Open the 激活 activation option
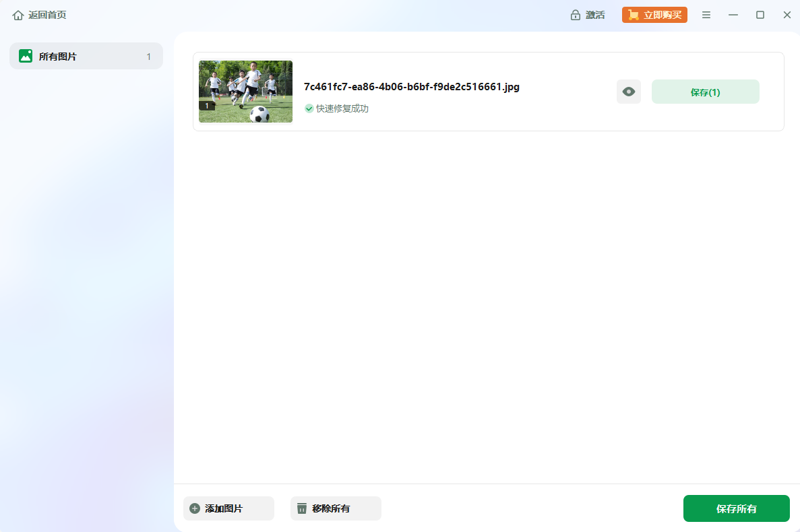The image size is (800, 532). point(595,15)
